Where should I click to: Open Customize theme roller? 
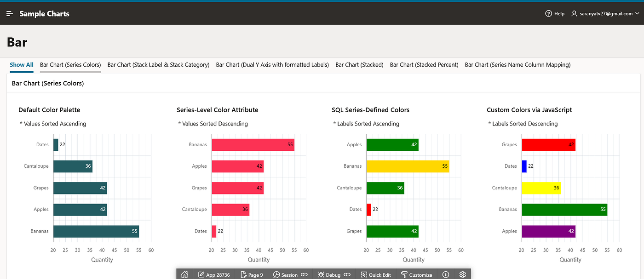416,274
